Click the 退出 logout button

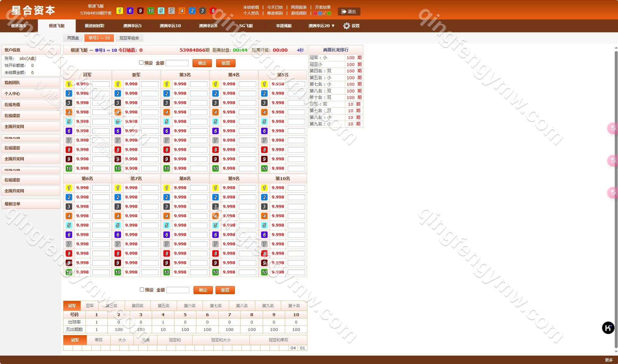tap(349, 12)
